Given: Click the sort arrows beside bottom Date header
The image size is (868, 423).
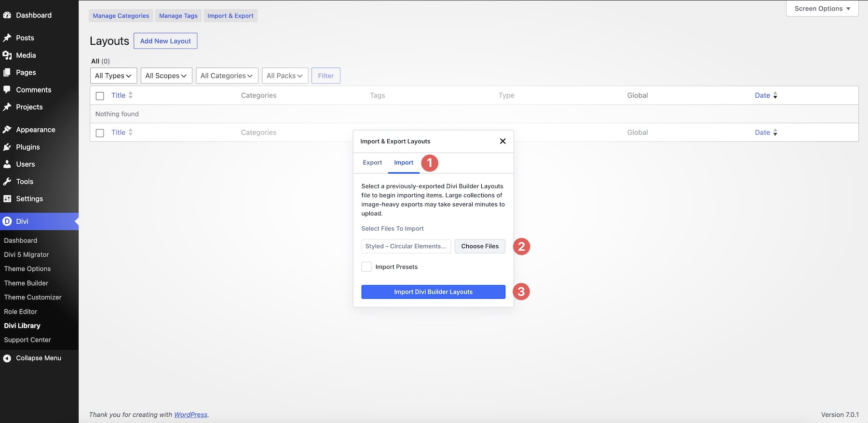Looking at the screenshot, I should click(775, 132).
